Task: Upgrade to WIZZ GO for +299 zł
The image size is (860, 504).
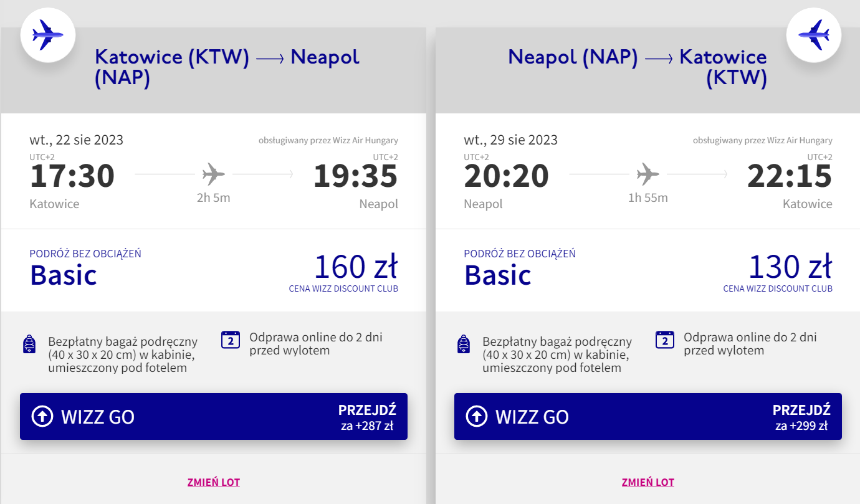Action: point(648,416)
